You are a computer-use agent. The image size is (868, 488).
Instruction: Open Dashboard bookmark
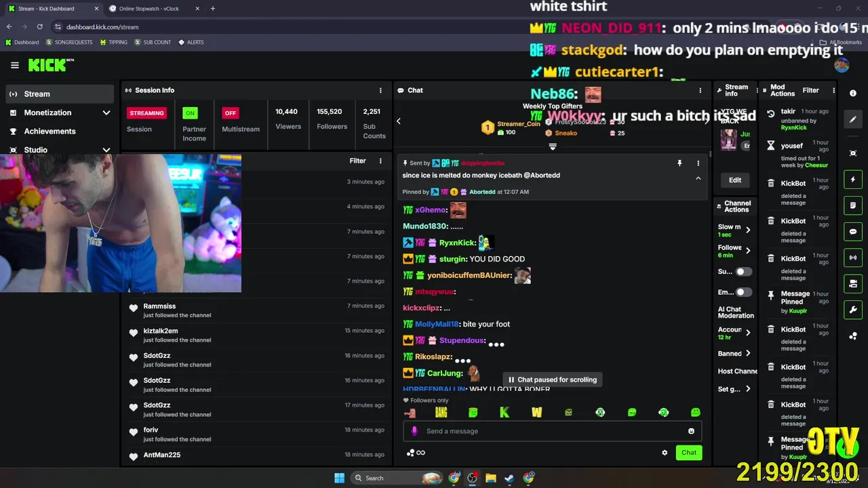point(22,42)
